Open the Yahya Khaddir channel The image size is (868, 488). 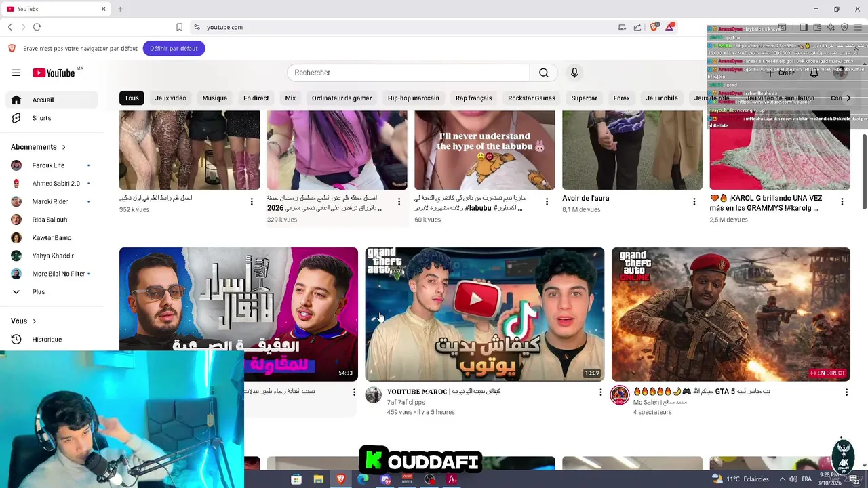tap(51, 256)
